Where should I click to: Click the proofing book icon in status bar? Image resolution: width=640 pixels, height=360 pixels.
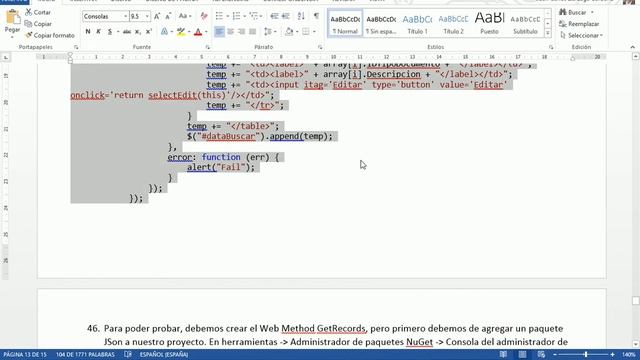128,354
